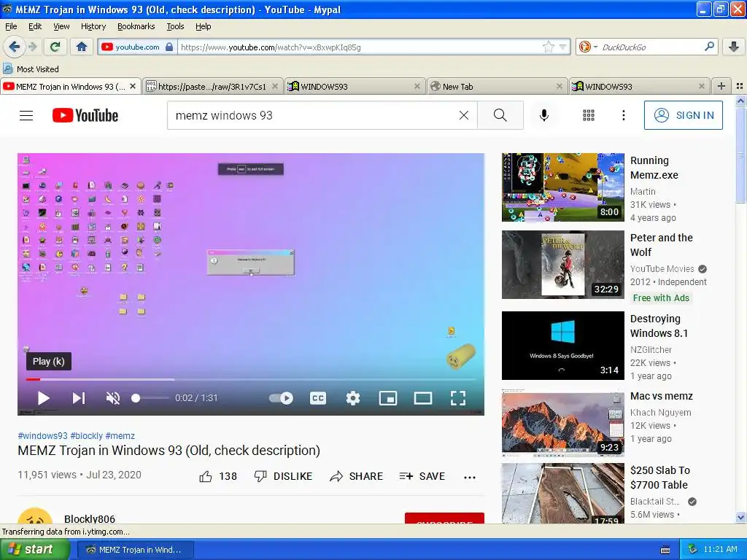Open the Bookmarks menu
The image size is (747, 560).
click(x=136, y=26)
